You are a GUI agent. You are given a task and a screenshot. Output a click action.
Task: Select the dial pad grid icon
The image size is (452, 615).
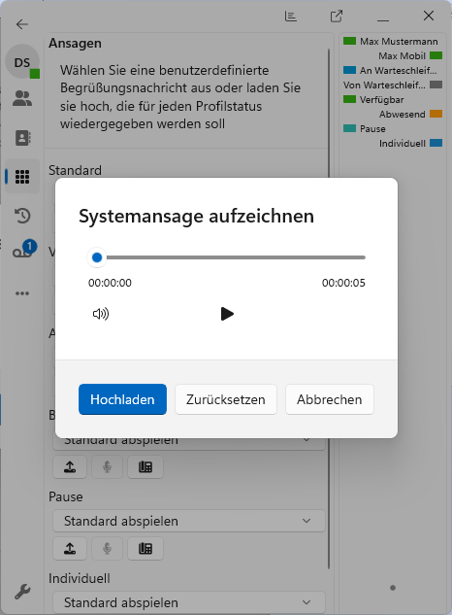click(x=22, y=176)
